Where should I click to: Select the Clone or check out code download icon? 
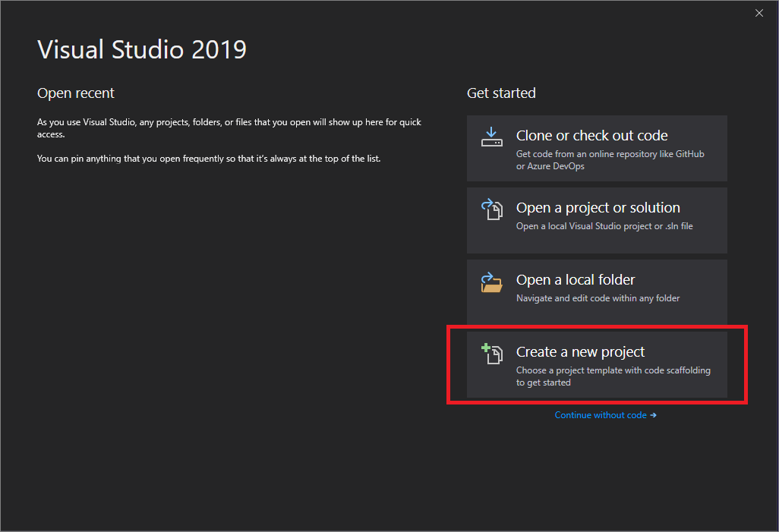[491, 135]
